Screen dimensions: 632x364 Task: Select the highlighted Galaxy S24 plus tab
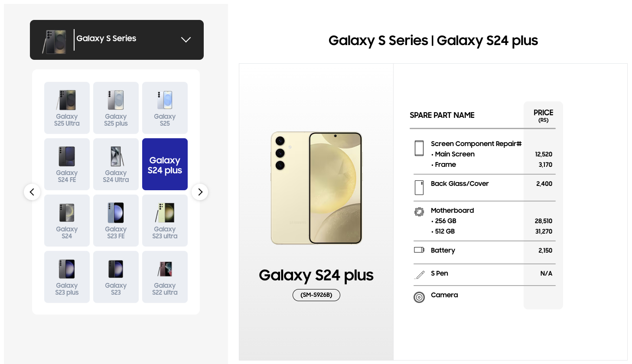[x=165, y=164]
